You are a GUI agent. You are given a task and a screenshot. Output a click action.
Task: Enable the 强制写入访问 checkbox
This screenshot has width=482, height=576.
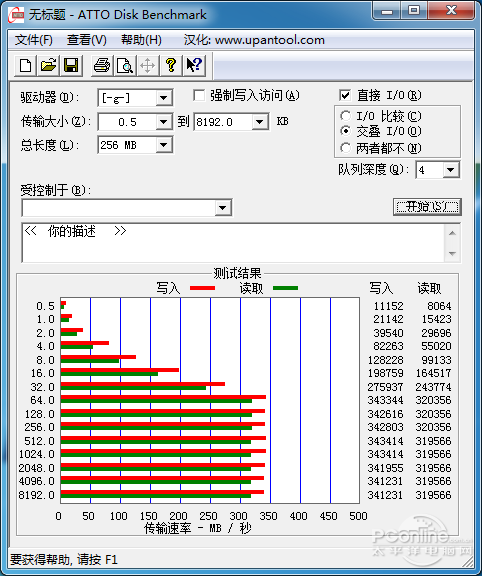click(x=199, y=96)
